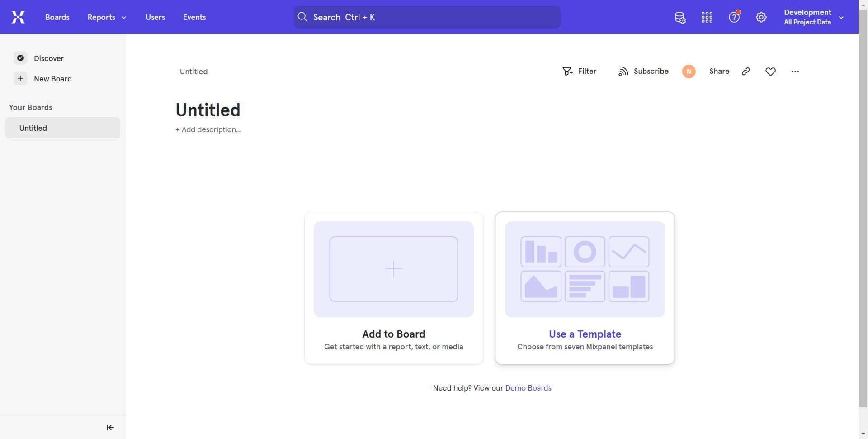Image resolution: width=868 pixels, height=439 pixels.
Task: Open the Data Management database icon
Action: [680, 18]
